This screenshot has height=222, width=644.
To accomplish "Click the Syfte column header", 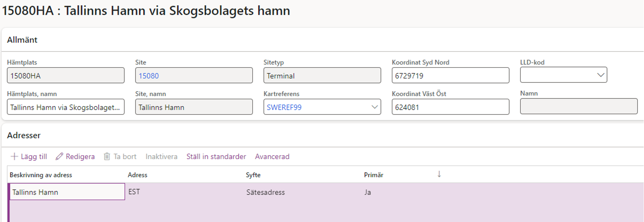I will pos(253,175).
